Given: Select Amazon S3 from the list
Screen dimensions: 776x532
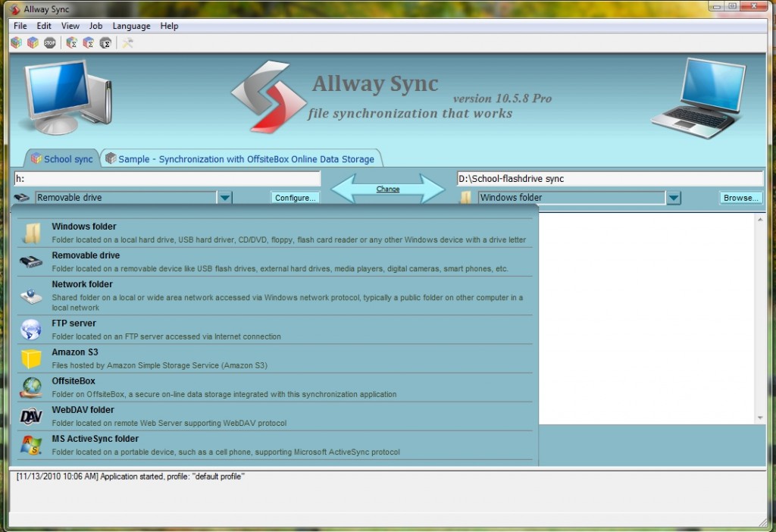Looking at the screenshot, I should (x=274, y=358).
